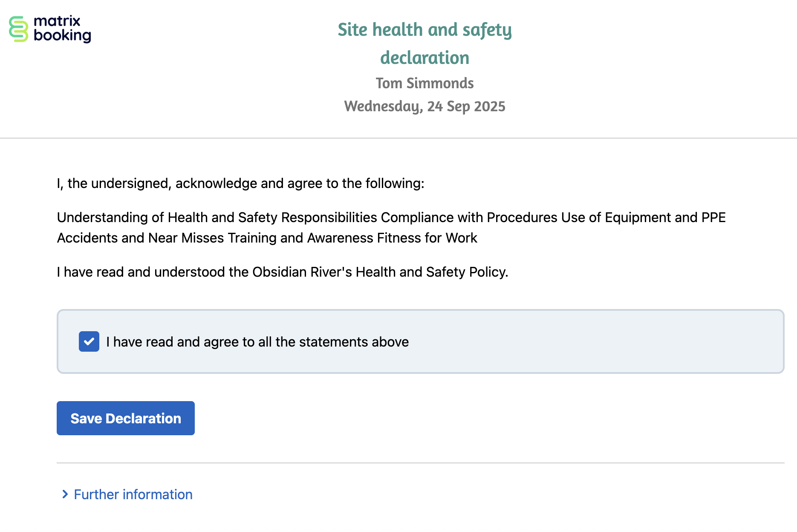
Task: Click the Obsidian River's Health and Safety Policy sentence
Action: 282,272
